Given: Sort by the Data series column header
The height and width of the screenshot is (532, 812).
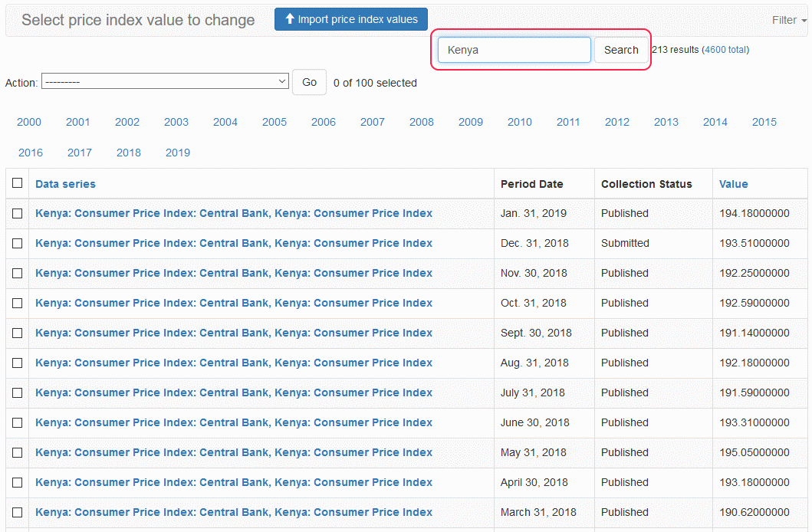Looking at the screenshot, I should [x=65, y=184].
